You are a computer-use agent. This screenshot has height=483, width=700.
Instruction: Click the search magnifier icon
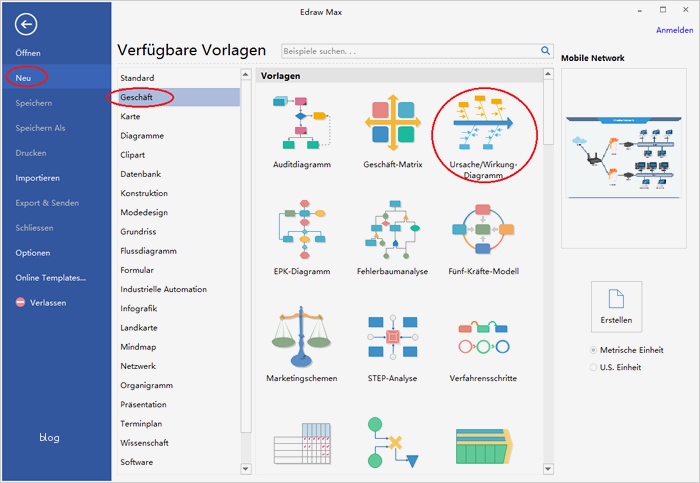545,51
